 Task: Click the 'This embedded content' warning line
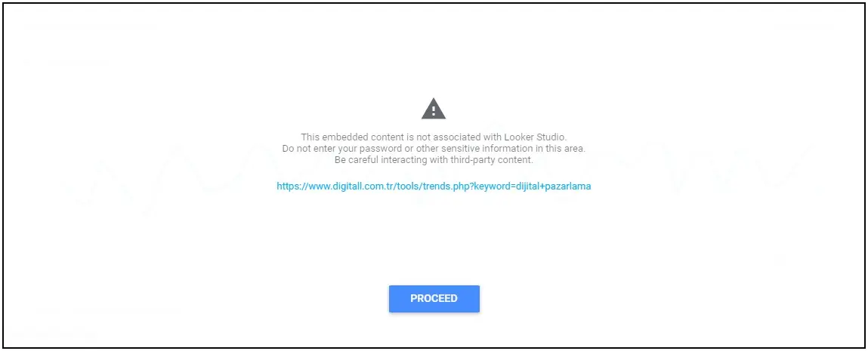pos(434,137)
